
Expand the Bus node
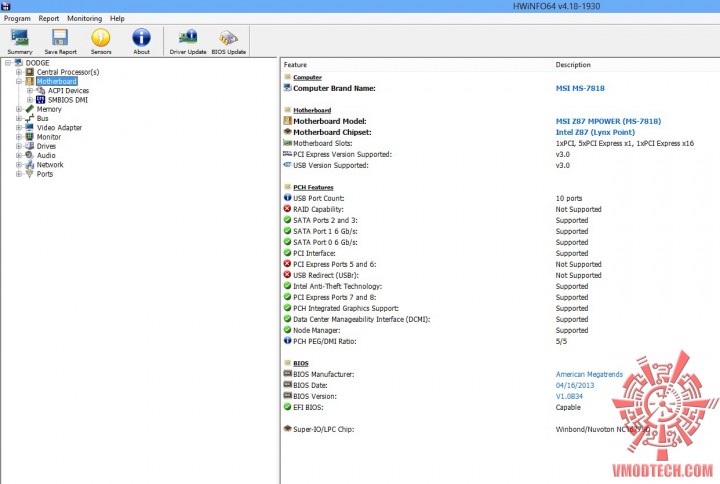point(19,118)
